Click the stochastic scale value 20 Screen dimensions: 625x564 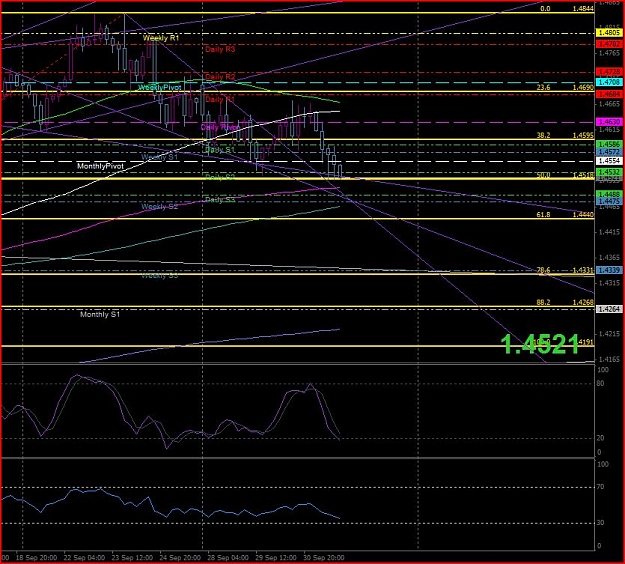tap(602, 438)
